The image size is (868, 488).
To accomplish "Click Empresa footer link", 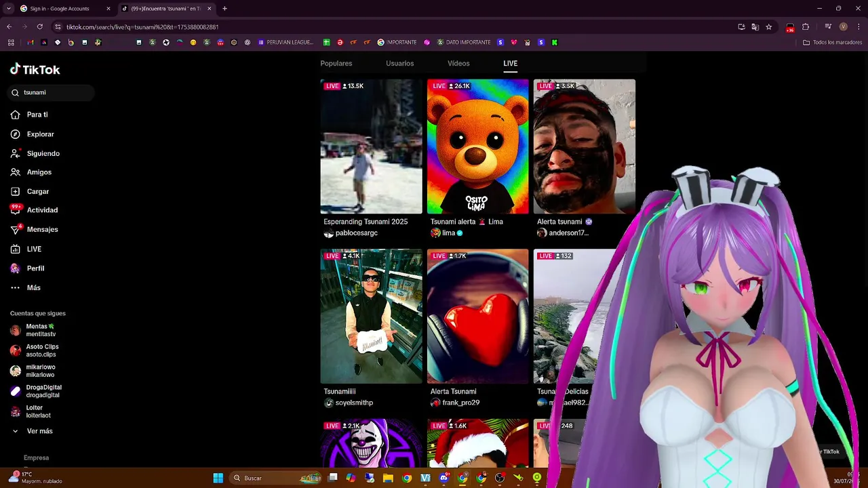I will (36, 457).
